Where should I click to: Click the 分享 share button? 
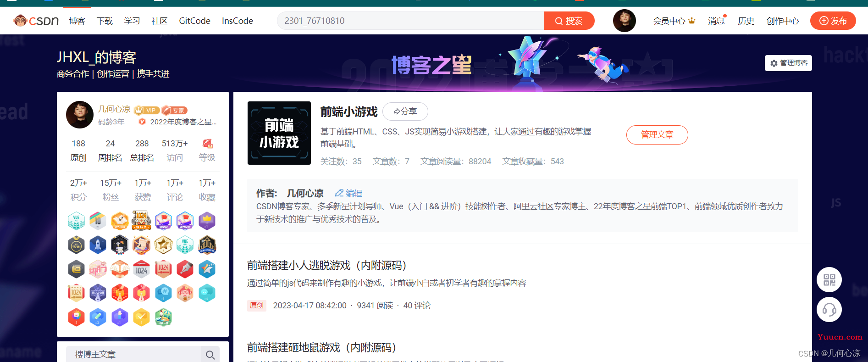pos(405,111)
